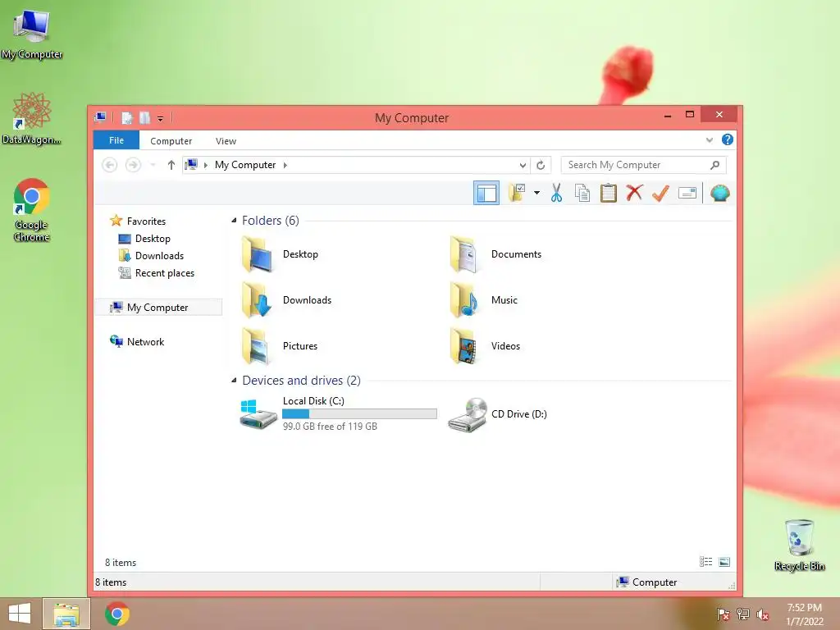840x630 pixels.
Task: Select the Downloads folder in Folders group
Action: click(x=286, y=300)
